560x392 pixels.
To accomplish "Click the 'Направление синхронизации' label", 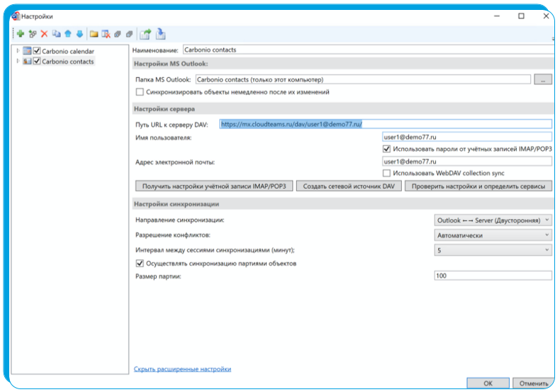I will coord(179,220).
